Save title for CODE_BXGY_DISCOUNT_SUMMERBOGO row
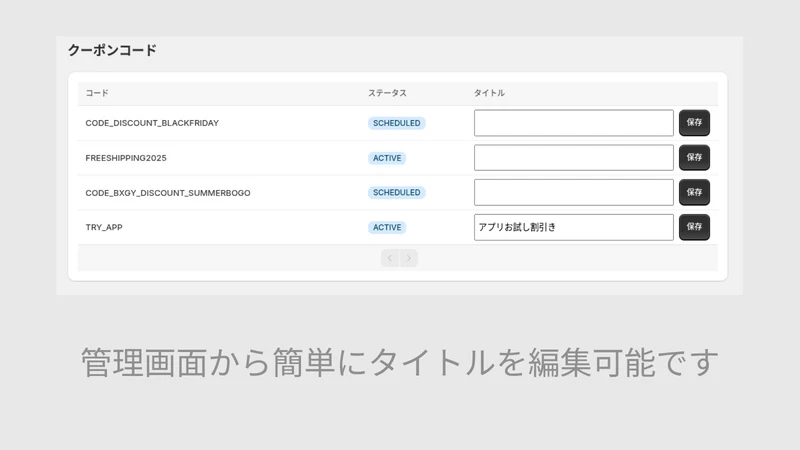The image size is (800, 450). click(x=694, y=192)
